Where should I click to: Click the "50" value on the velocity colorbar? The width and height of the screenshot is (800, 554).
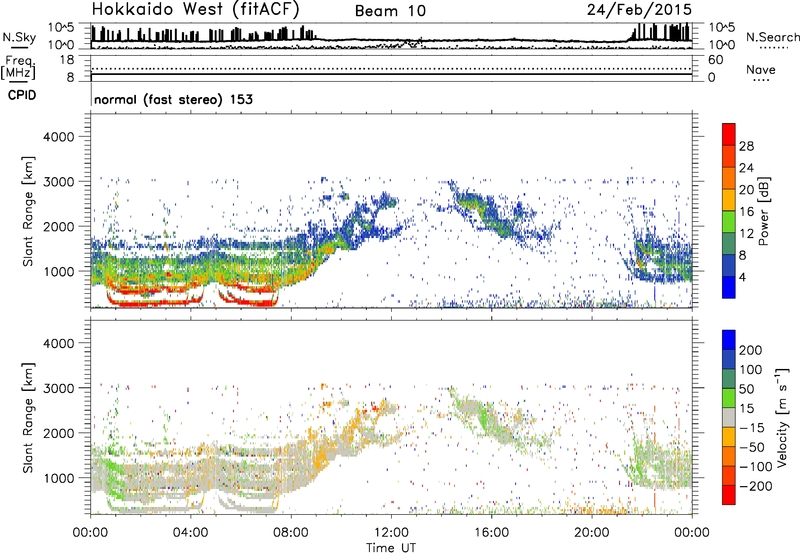(747, 389)
